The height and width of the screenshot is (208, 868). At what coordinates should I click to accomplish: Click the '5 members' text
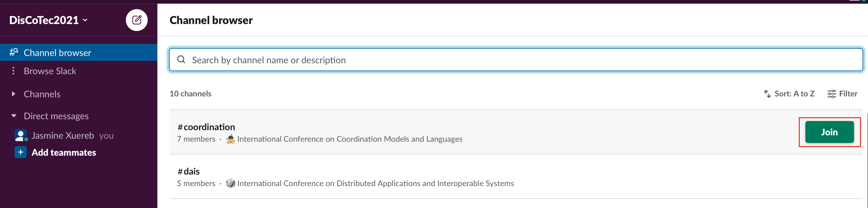tap(196, 183)
